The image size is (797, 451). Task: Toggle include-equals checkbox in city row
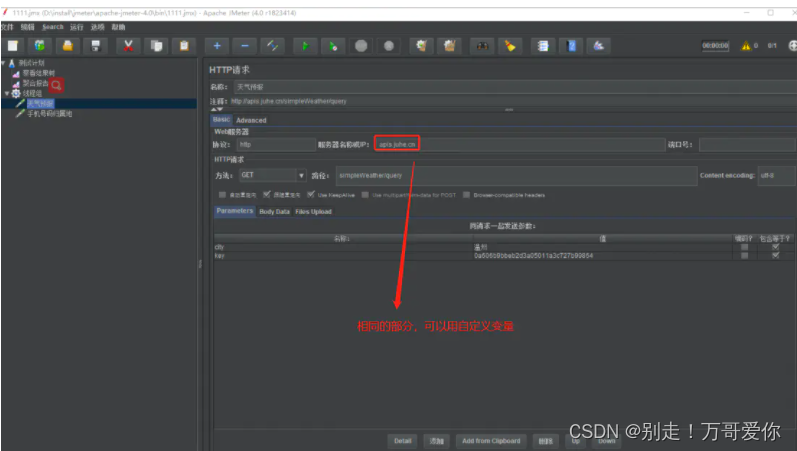(x=775, y=247)
